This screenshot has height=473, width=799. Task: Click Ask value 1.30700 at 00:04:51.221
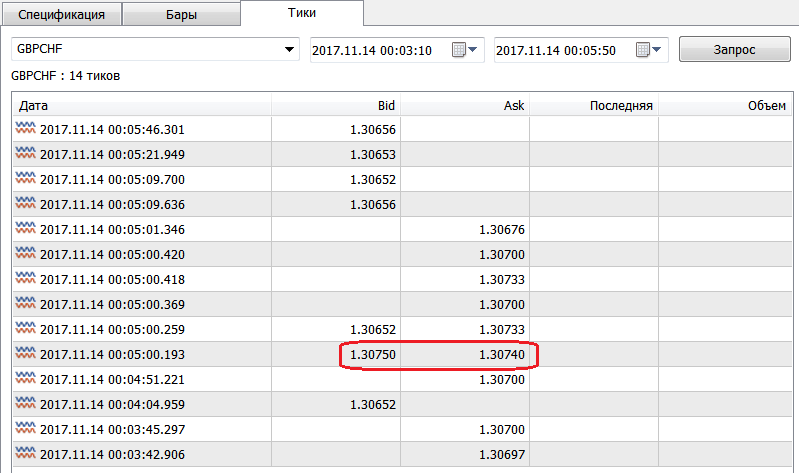tap(501, 379)
